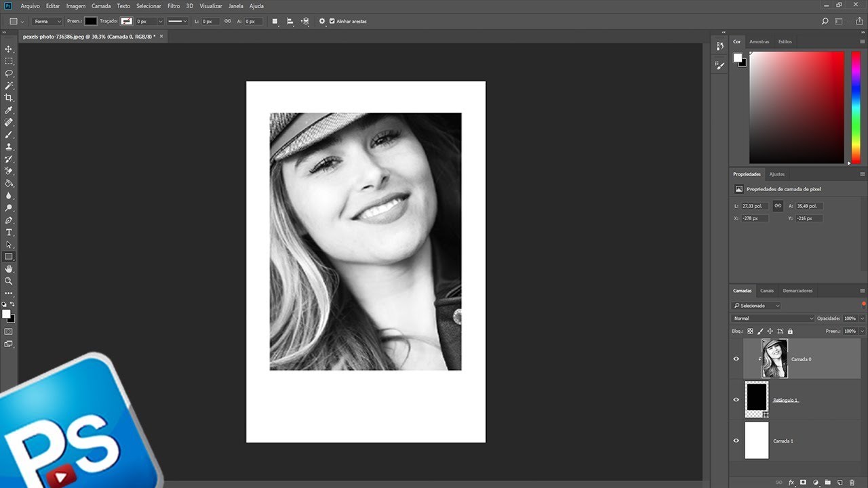868x488 pixels.
Task: Open shape settings gear
Action: point(322,21)
